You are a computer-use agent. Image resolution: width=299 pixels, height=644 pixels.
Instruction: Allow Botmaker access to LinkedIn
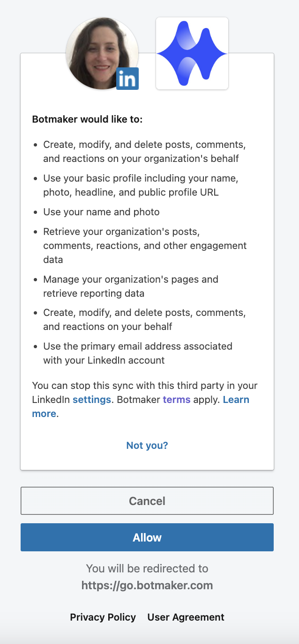click(147, 537)
